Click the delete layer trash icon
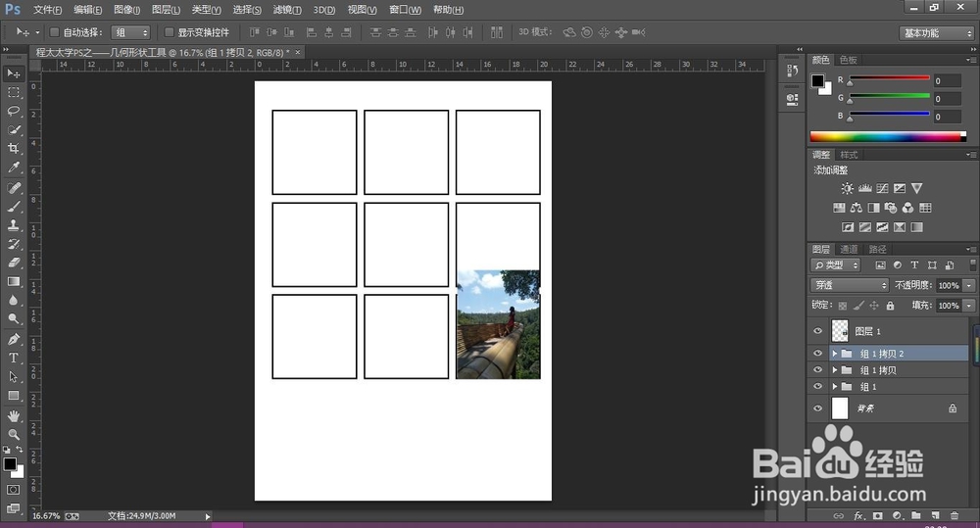The image size is (980, 528). click(955, 515)
